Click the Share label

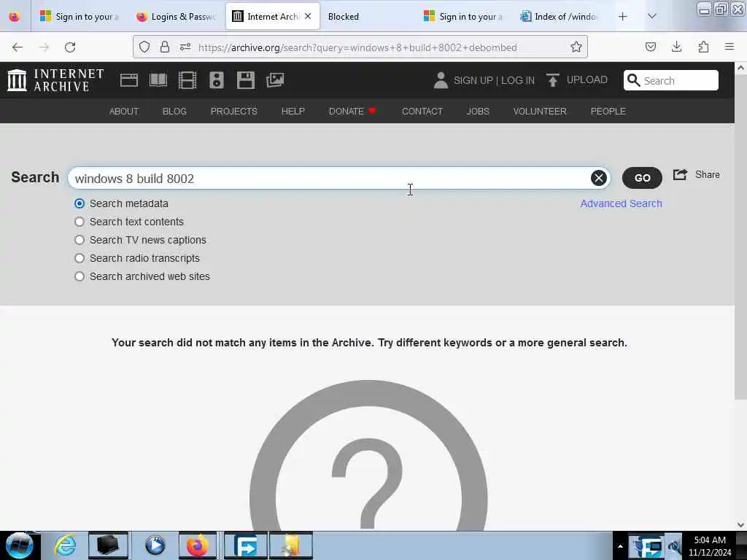pos(708,175)
